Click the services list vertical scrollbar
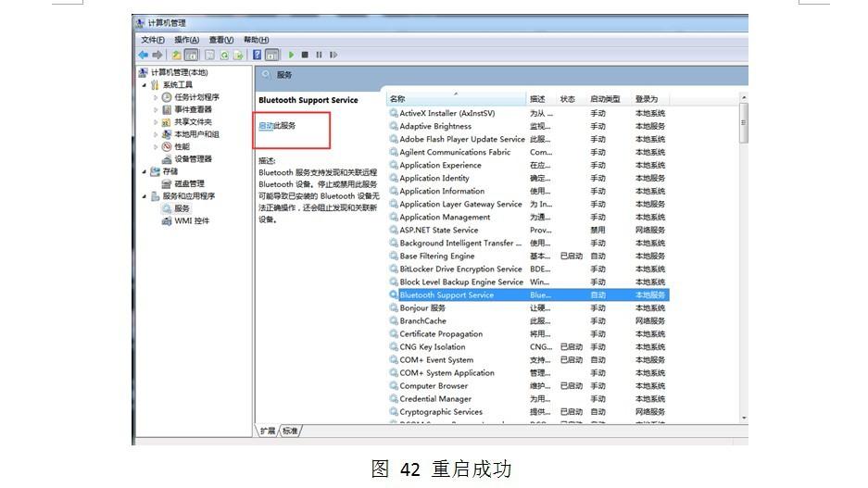 point(743,259)
